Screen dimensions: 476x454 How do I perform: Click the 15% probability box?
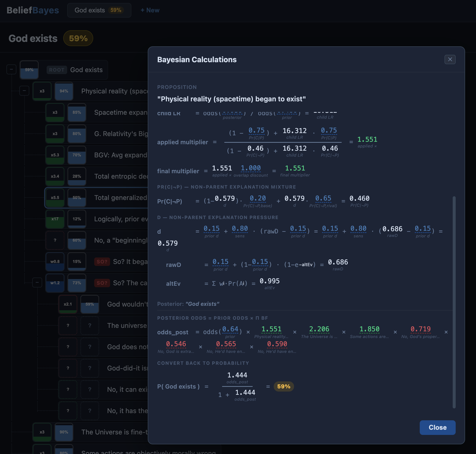(77, 262)
